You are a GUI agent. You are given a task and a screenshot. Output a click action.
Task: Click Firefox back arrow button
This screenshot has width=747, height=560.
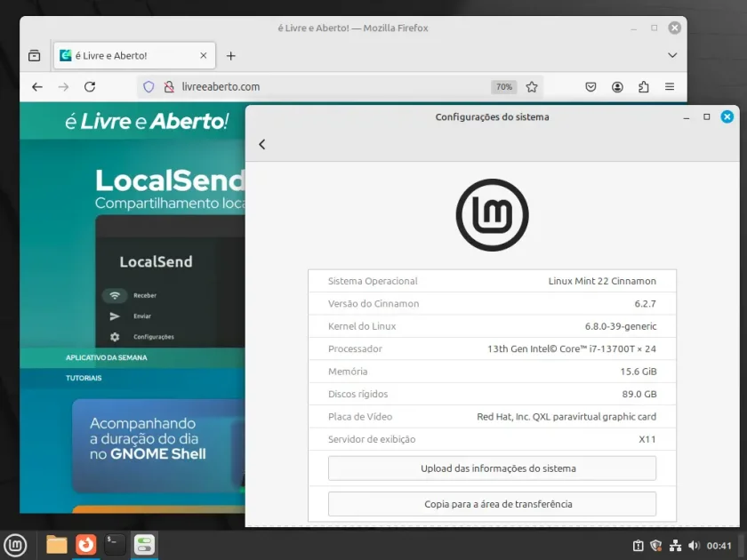click(x=37, y=87)
